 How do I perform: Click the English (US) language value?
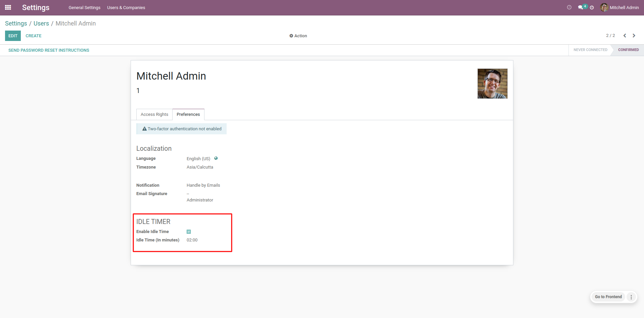[198, 158]
